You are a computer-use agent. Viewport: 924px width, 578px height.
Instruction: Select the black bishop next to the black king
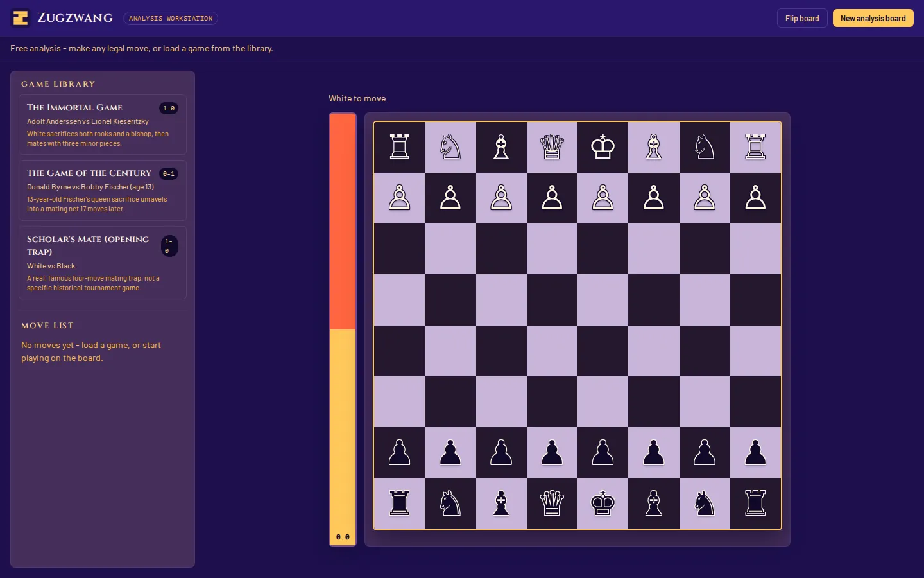(654, 504)
